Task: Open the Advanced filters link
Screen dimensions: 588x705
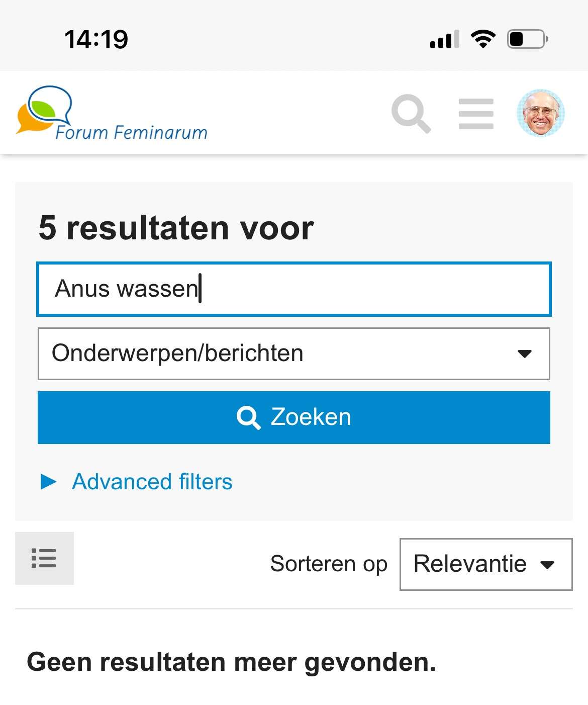Action: (x=152, y=482)
